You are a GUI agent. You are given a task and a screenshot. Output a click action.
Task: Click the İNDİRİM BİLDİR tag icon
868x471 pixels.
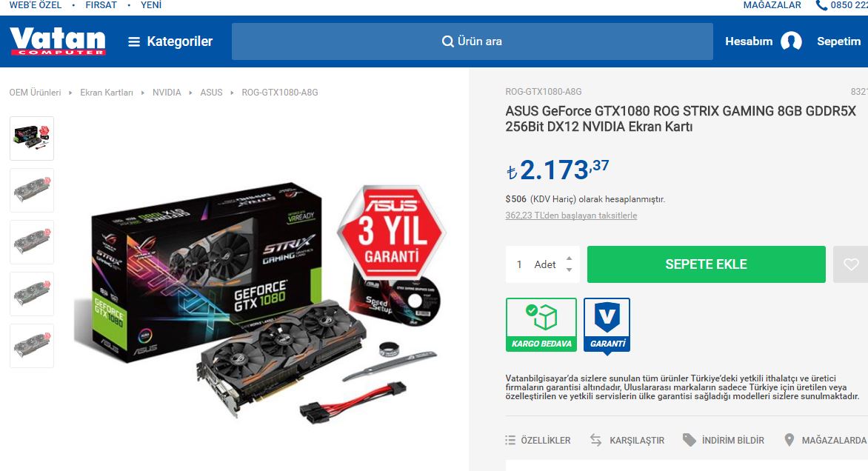point(689,440)
